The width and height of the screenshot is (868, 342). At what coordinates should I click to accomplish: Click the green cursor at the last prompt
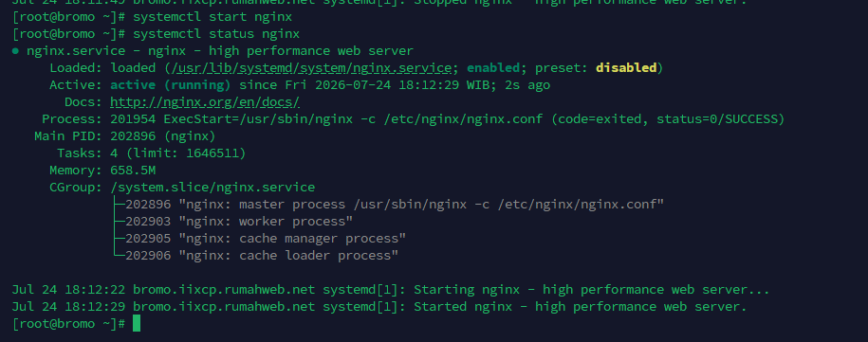click(137, 323)
